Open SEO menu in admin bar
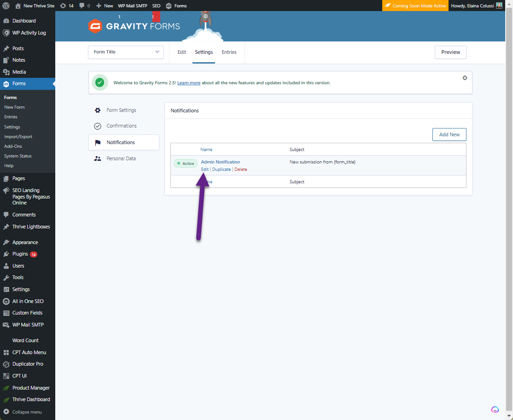513x420 pixels. pyautogui.click(x=157, y=6)
